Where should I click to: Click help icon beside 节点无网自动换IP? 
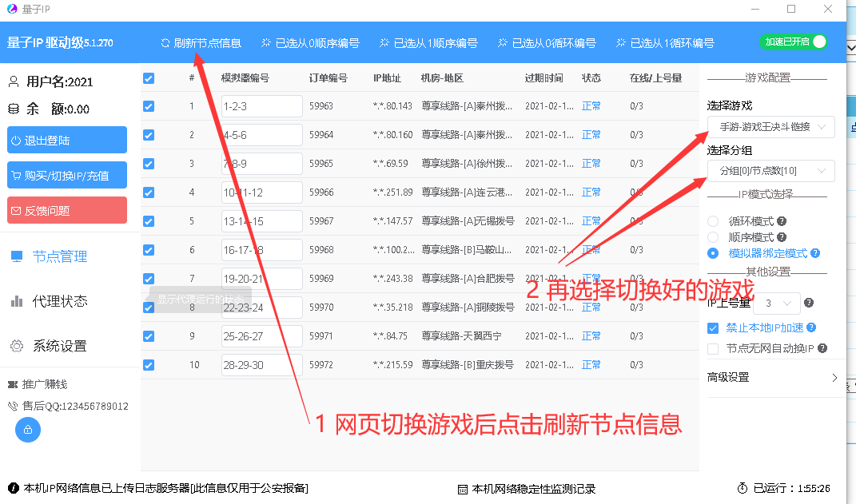click(822, 348)
